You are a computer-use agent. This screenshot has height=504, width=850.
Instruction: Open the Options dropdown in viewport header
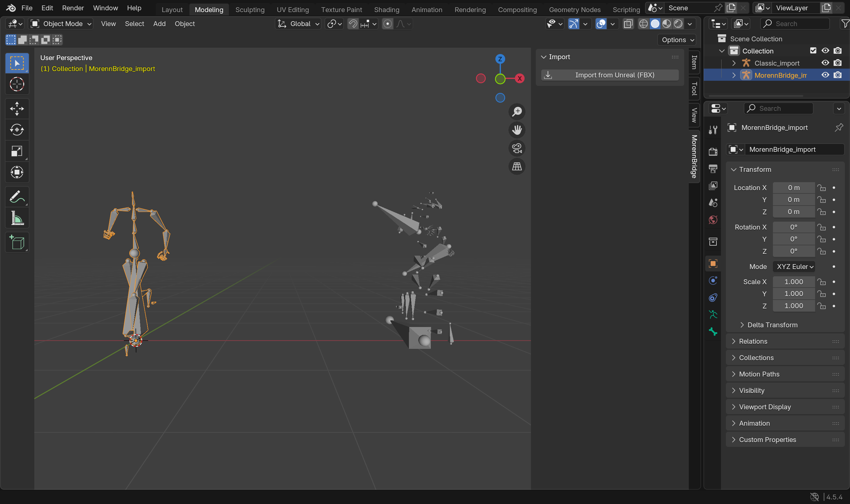pyautogui.click(x=677, y=40)
